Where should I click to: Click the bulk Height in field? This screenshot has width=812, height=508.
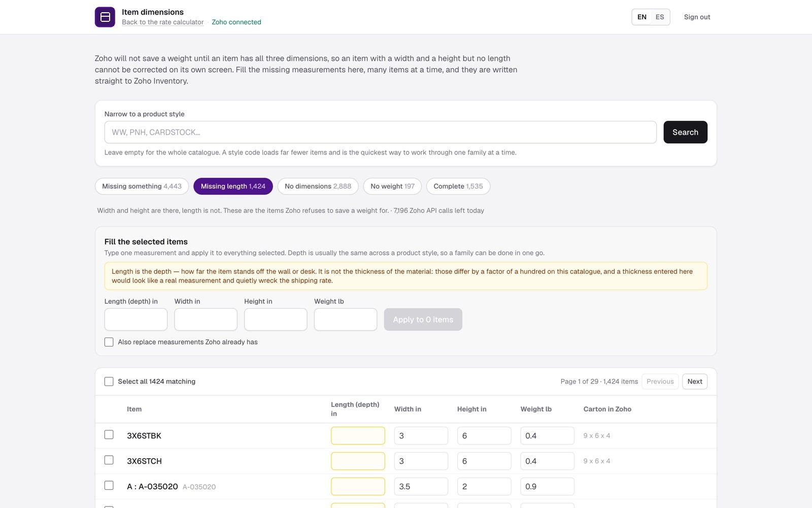coord(276,320)
